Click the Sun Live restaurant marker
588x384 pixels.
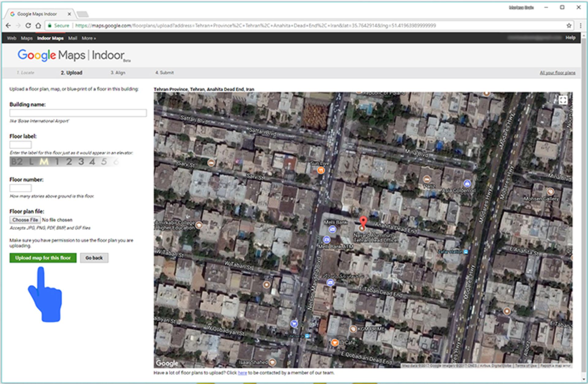tap(321, 170)
